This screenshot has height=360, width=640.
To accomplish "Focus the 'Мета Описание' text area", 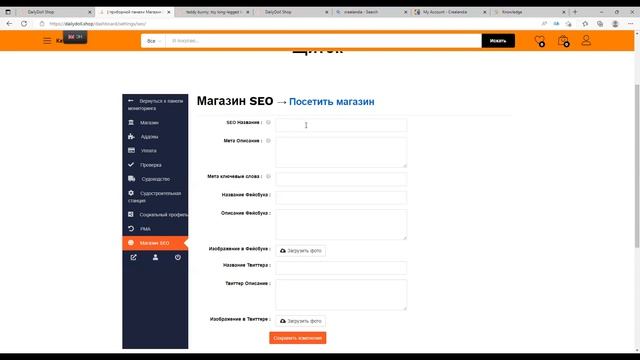I will coord(341,152).
